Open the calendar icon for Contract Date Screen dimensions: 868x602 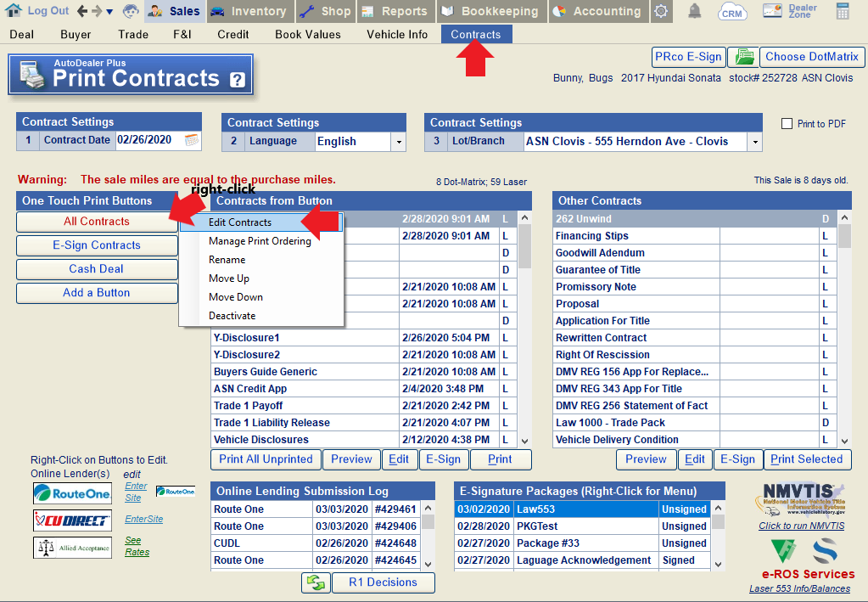click(192, 140)
